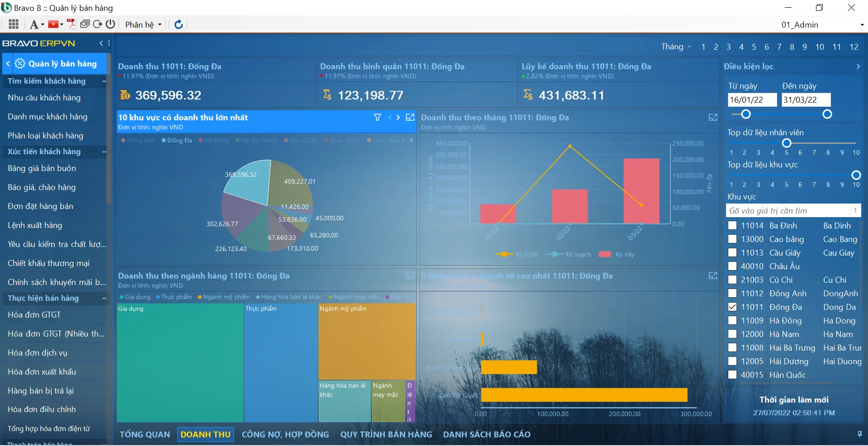
Task: Expand the Tháng period dropdown
Action: point(676,47)
